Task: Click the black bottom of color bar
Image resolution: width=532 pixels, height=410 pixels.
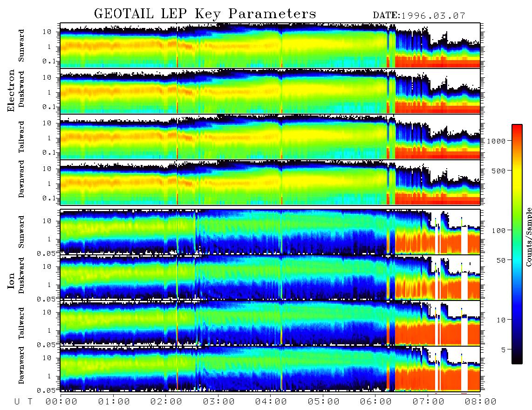Action: (x=517, y=358)
